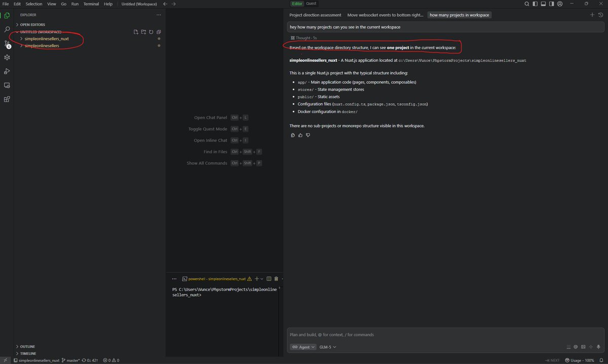Open chat history clock icon
The image size is (608, 364).
point(600,15)
